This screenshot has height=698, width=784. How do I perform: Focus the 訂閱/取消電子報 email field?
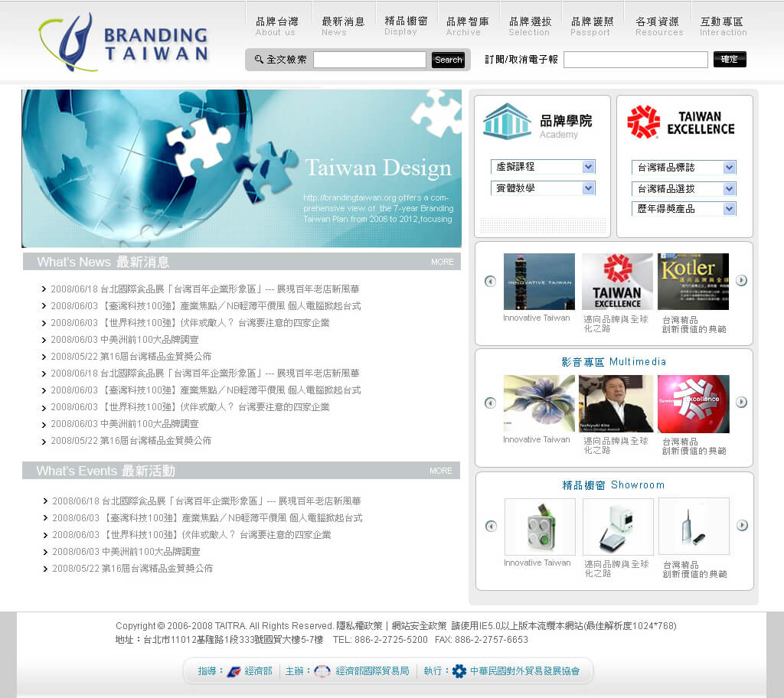coord(635,60)
